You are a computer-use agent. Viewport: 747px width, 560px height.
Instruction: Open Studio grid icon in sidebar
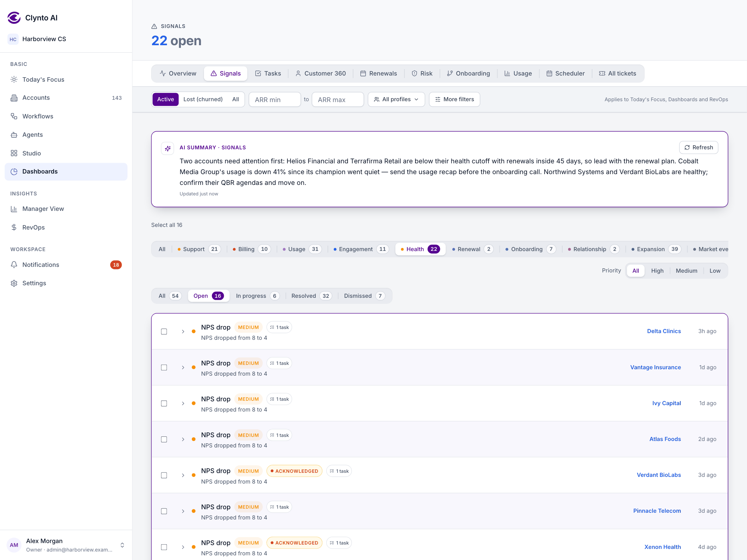(14, 153)
